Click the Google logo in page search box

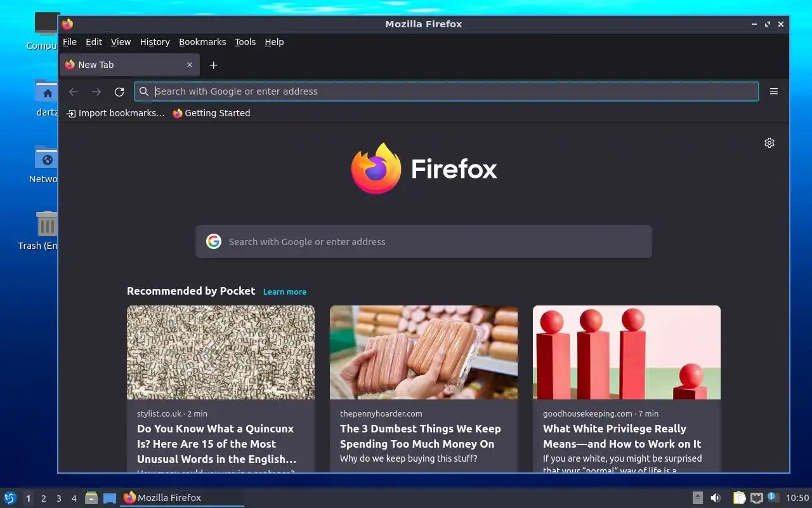214,241
